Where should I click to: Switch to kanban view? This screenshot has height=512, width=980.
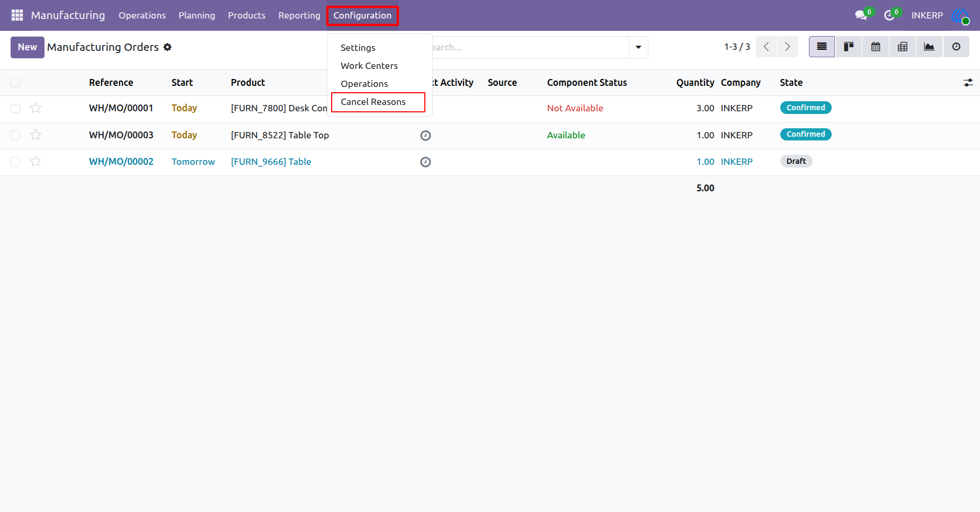pyautogui.click(x=849, y=47)
